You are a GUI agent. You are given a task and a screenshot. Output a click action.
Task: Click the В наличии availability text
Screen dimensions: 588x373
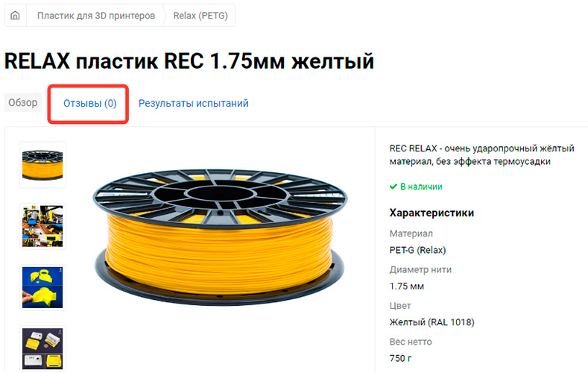point(421,186)
